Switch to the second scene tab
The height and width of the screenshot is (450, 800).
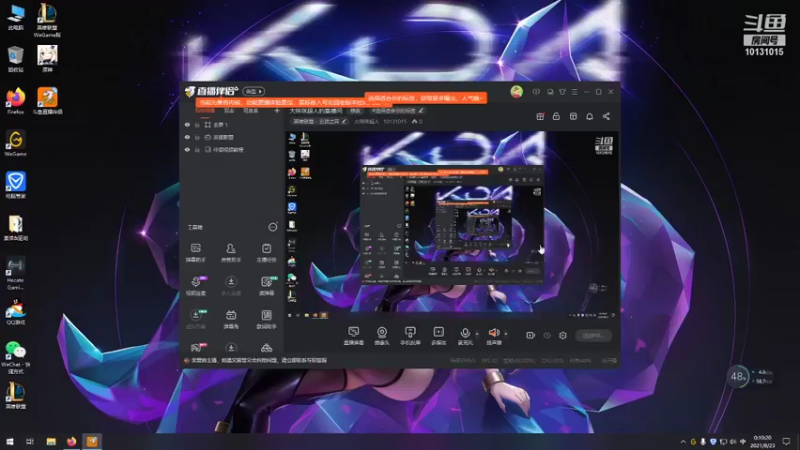click(x=229, y=110)
